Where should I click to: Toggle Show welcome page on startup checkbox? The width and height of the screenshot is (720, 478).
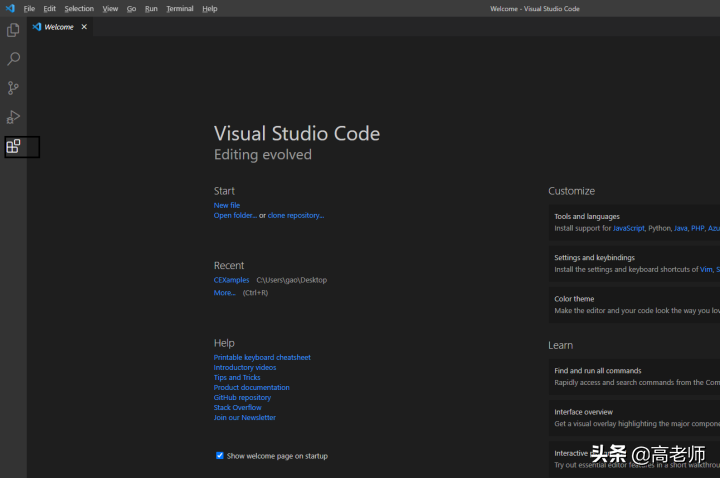220,456
